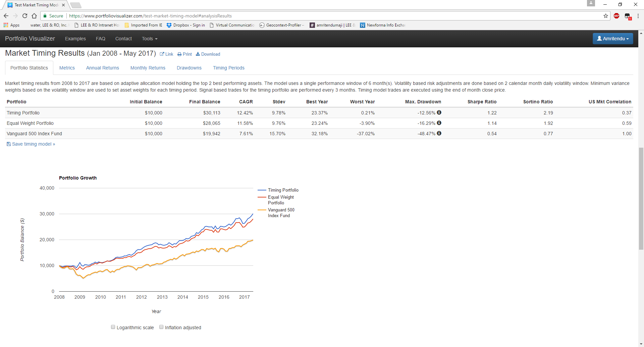Viewport: 644px width, 347px height.
Task: Open the Examples page
Action: point(75,39)
